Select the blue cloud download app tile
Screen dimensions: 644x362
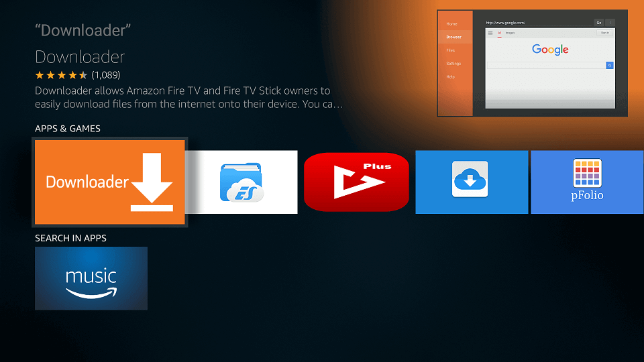click(472, 182)
